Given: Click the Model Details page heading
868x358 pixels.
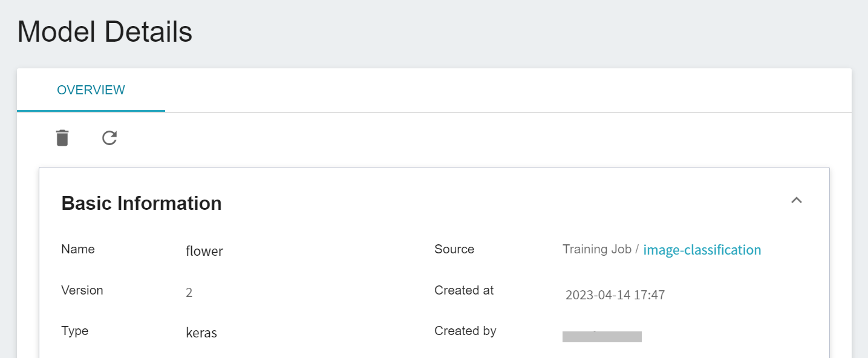Looking at the screenshot, I should coord(105,31).
